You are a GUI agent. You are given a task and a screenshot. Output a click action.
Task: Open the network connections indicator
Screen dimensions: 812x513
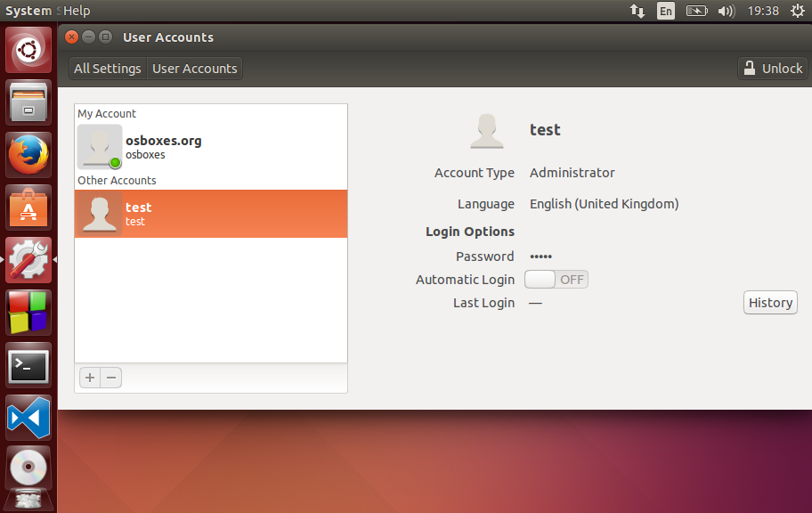click(x=637, y=11)
